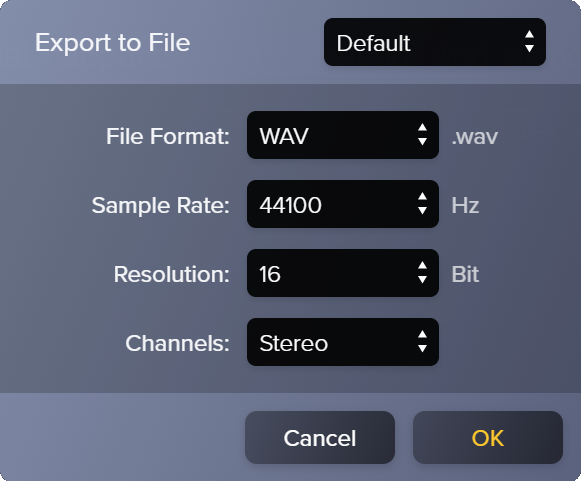Image resolution: width=581 pixels, height=481 pixels.
Task: Confirm export with the OK button
Action: 488,437
